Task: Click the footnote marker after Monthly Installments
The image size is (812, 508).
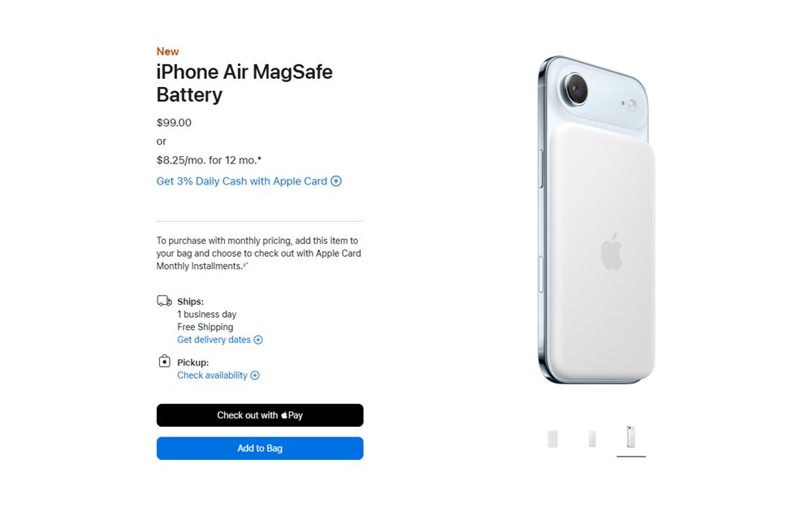Action: click(x=245, y=265)
